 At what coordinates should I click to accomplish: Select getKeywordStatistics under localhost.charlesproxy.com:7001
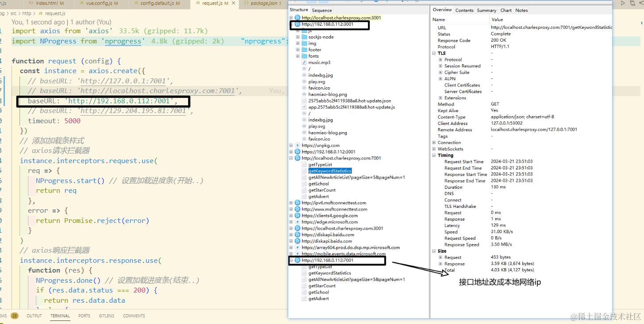[330, 171]
